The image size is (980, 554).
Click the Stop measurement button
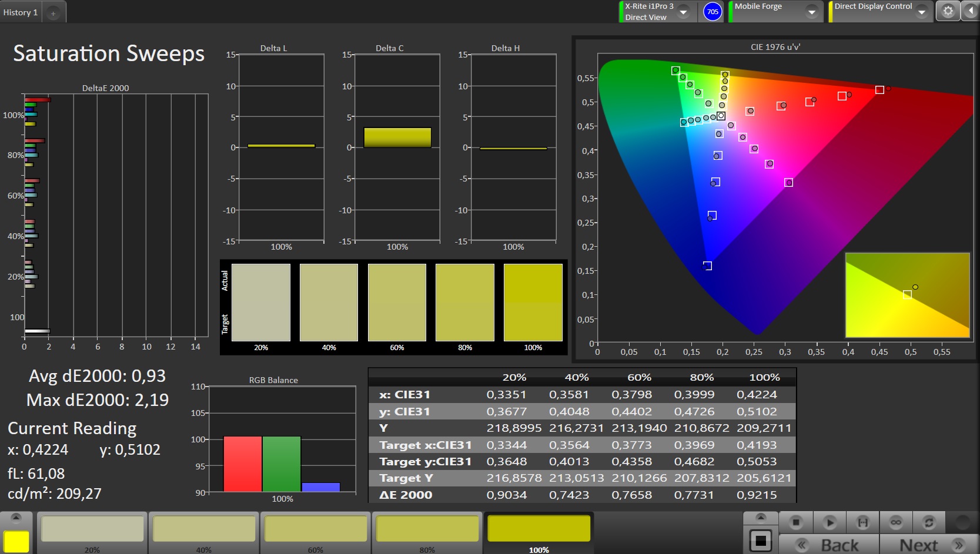[796, 522]
